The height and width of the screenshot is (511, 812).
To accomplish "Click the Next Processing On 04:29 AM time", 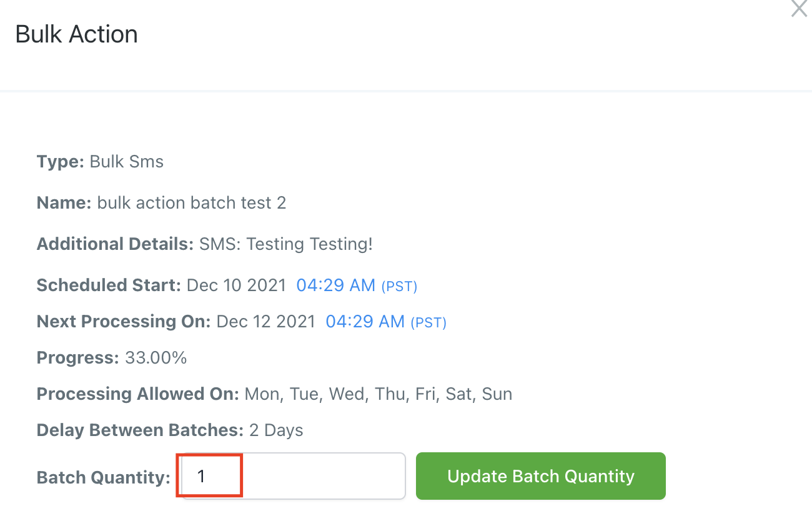I will coord(365,322).
